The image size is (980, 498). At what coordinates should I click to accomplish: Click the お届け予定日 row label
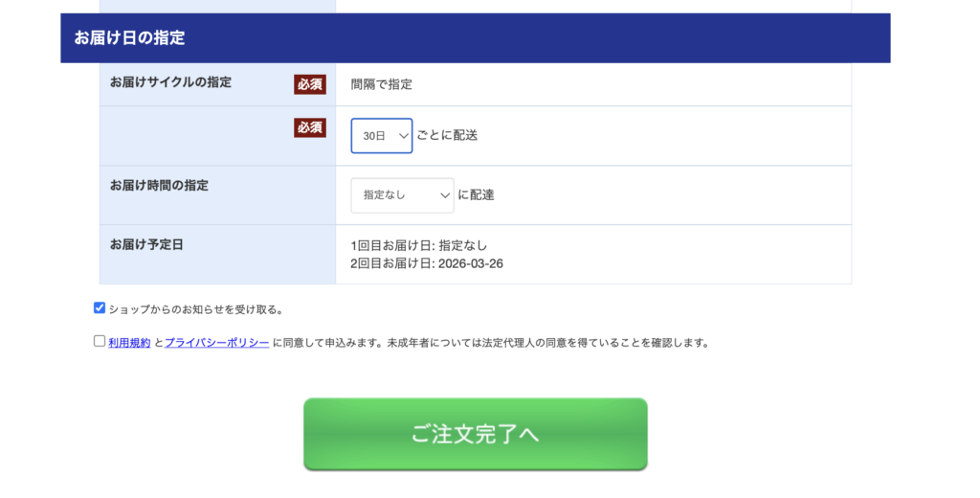pyautogui.click(x=146, y=244)
